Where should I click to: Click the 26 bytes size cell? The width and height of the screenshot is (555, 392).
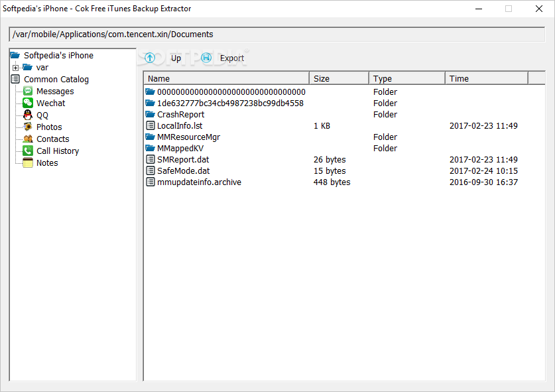click(330, 160)
